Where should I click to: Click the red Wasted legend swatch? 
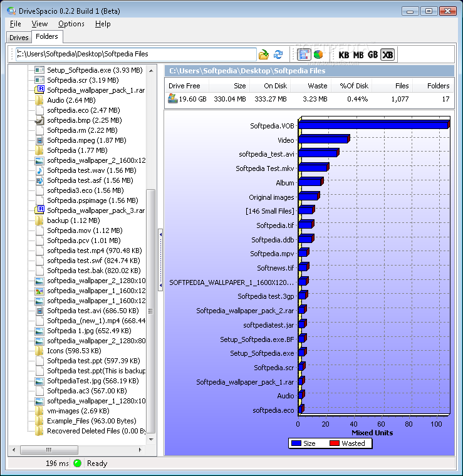(335, 443)
